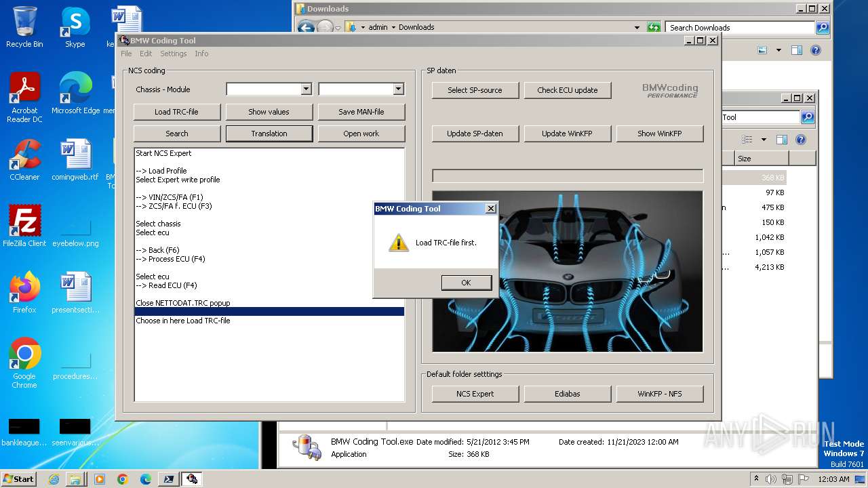The width and height of the screenshot is (868, 488).
Task: Open Recycle Bin desktop icon
Action: point(24,27)
